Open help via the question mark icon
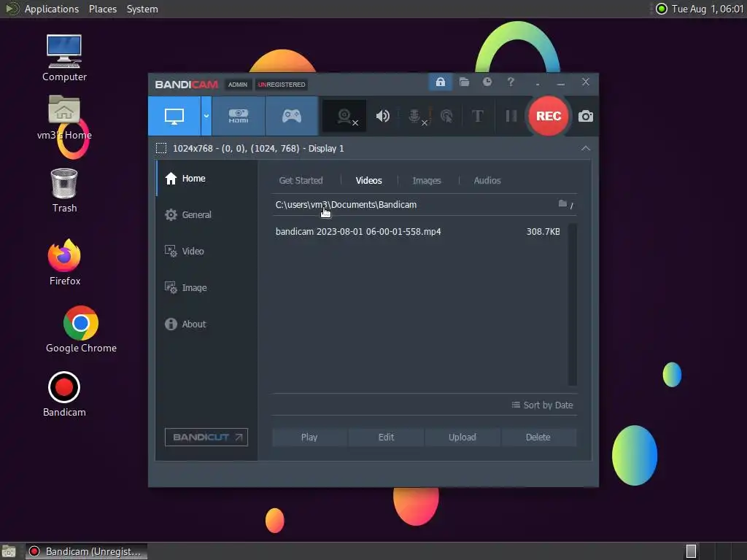The width and height of the screenshot is (747, 560). coord(511,82)
